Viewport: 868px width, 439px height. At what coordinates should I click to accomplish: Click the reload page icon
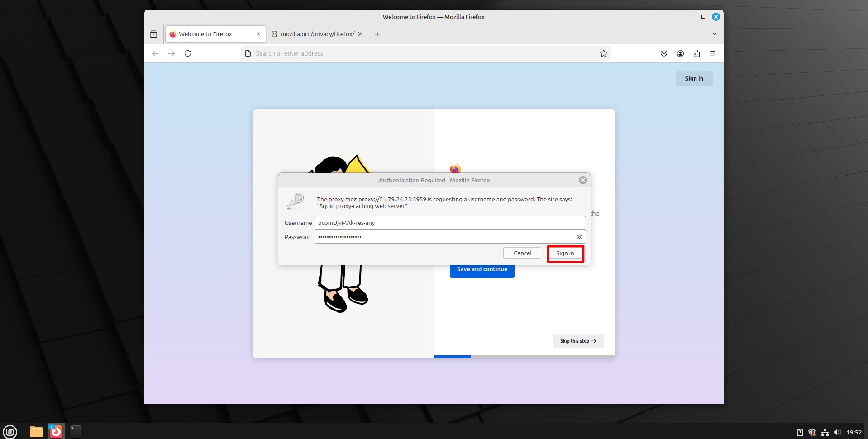(x=188, y=53)
